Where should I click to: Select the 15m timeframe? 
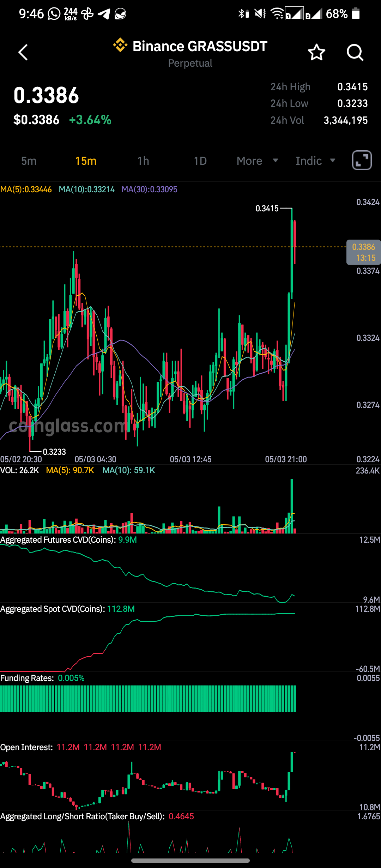(x=86, y=161)
